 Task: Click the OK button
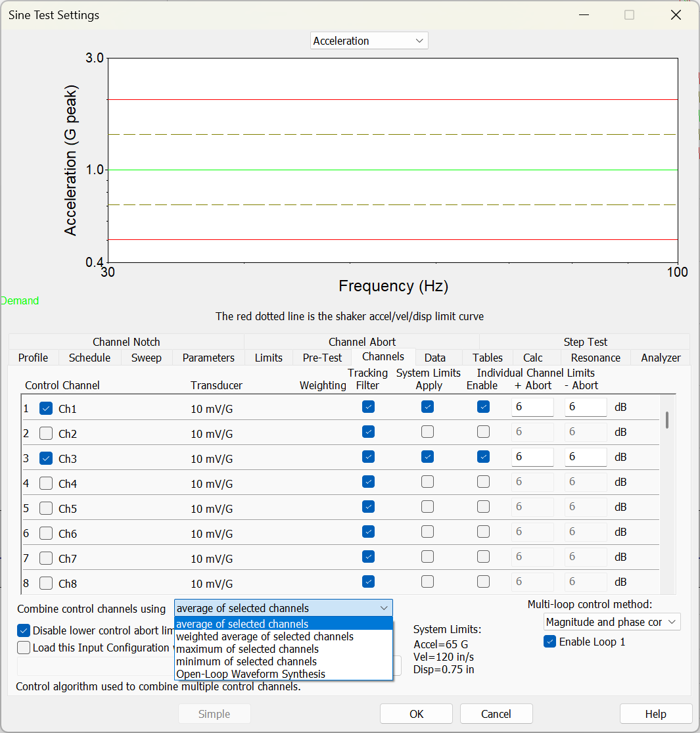(x=416, y=713)
